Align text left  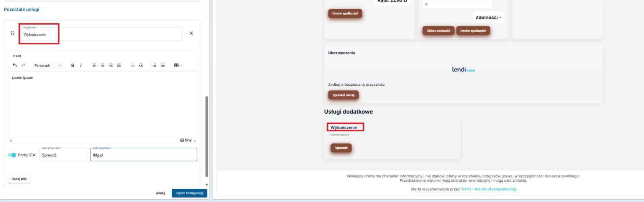point(94,65)
